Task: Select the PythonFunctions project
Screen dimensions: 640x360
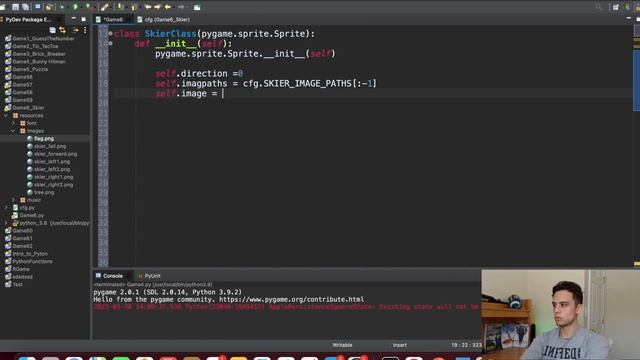Action: (32, 261)
